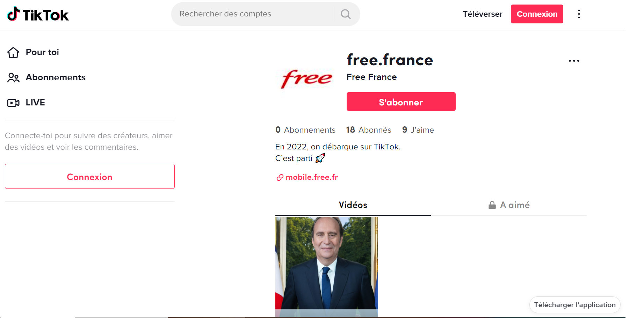The image size is (644, 318).
Task: Click the LIVE camera icon
Action: tap(13, 103)
